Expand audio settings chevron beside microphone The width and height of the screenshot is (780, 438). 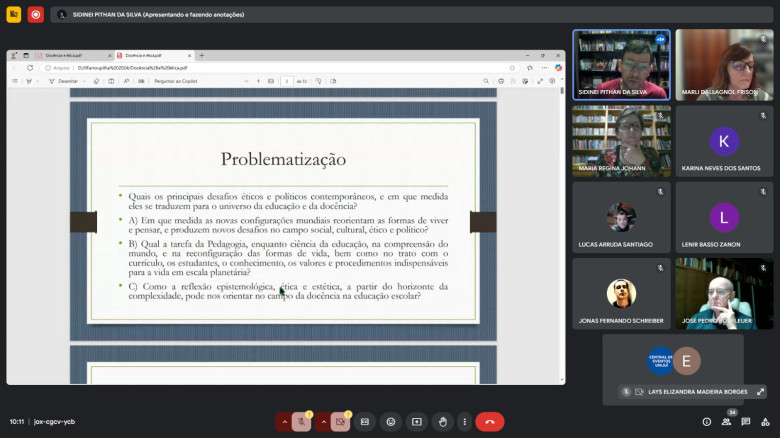[x=284, y=422]
